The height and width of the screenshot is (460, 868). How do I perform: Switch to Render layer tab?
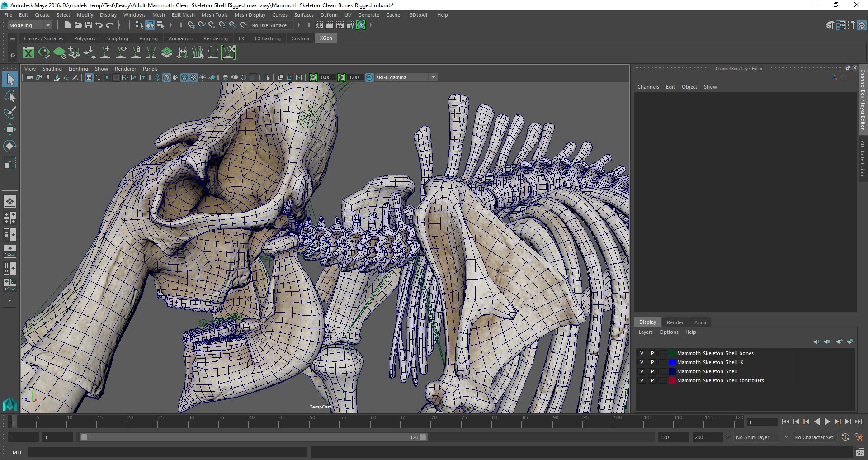675,322
